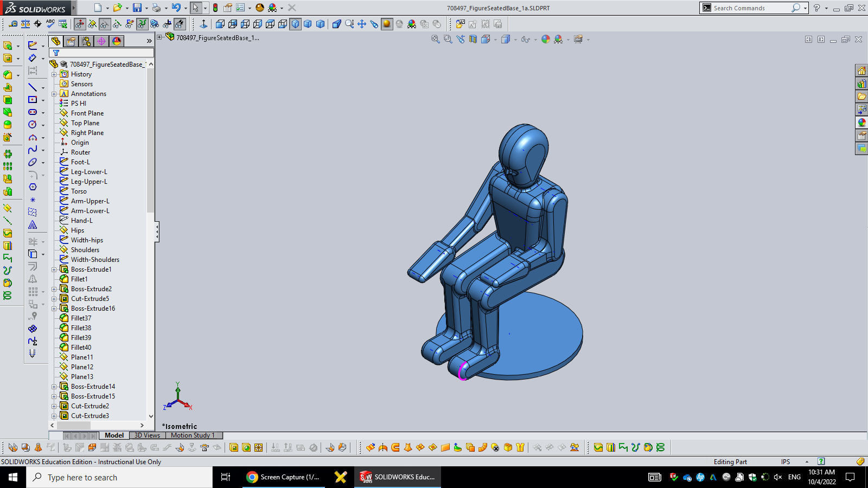This screenshot has width=868, height=488.
Task: Click the Pan view cross-arrows icon
Action: [362, 24]
